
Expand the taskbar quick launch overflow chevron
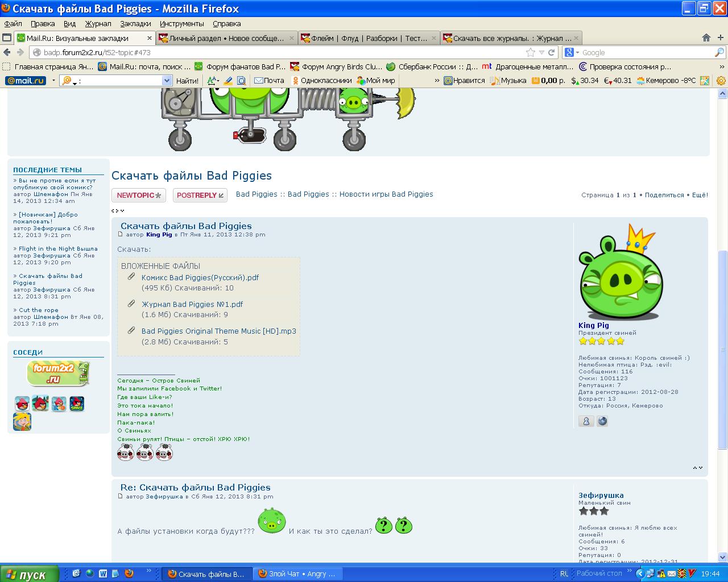click(x=149, y=571)
